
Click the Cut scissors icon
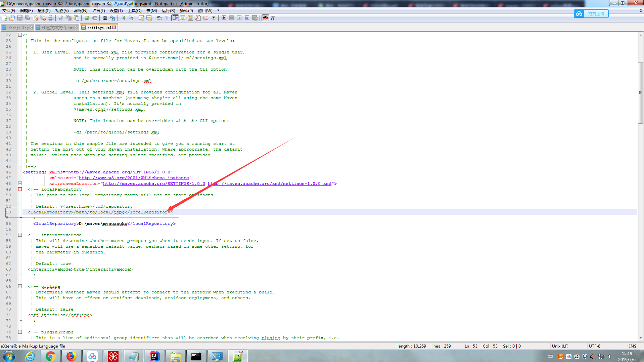pos(61,18)
